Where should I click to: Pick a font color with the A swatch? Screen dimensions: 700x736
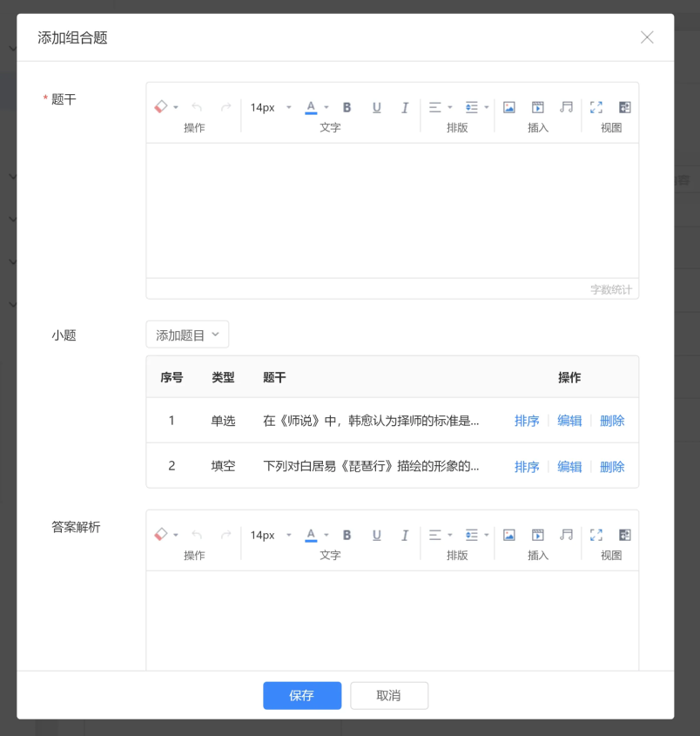point(311,106)
